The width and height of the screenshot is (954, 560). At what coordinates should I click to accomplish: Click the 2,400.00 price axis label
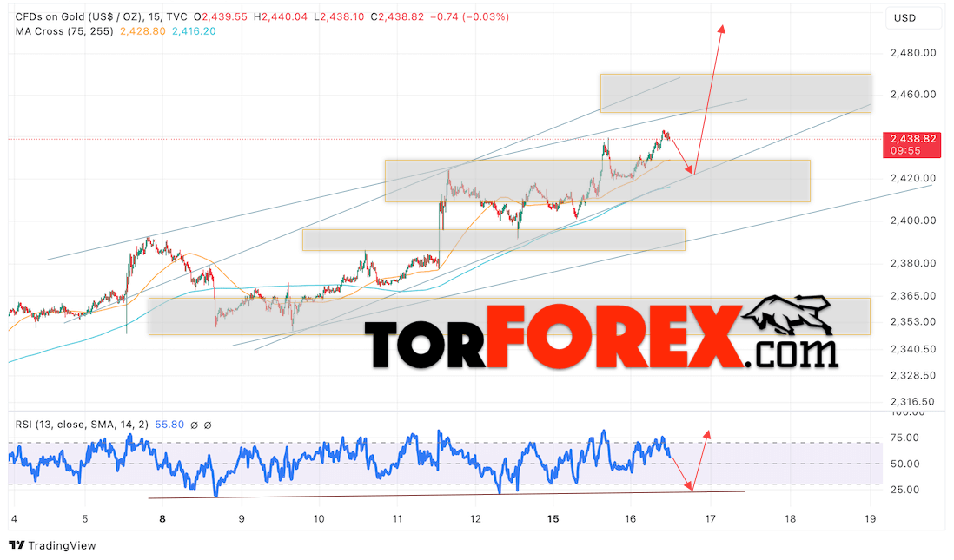click(x=912, y=221)
